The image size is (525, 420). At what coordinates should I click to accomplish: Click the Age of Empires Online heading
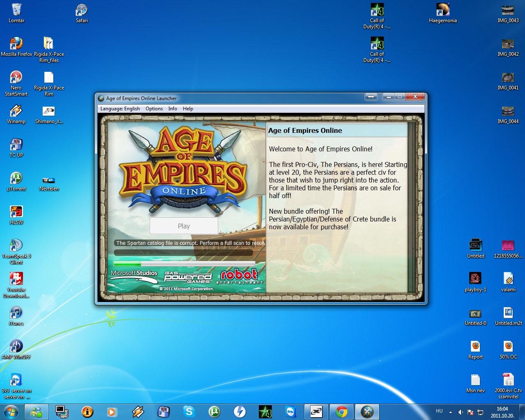[x=305, y=130]
